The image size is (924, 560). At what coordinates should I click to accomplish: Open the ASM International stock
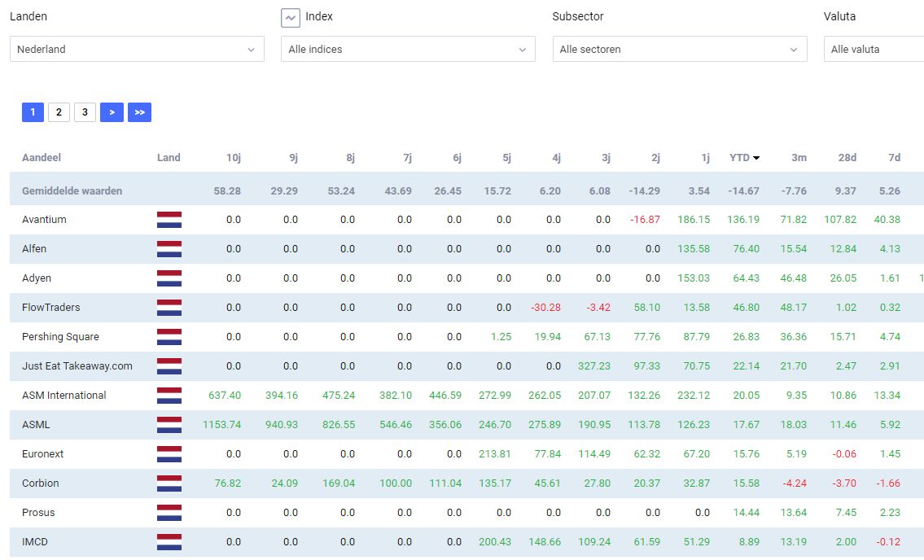pyautogui.click(x=64, y=395)
